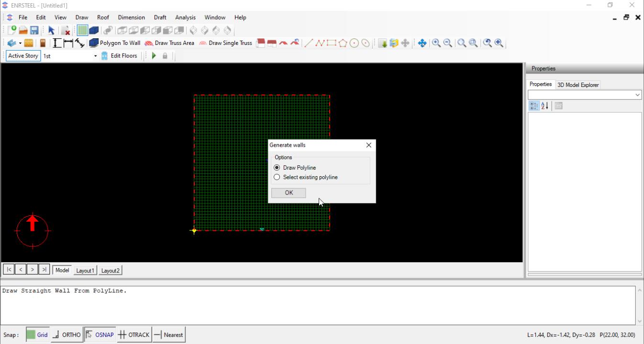
Task: Click the green run play icon
Action: tap(154, 56)
